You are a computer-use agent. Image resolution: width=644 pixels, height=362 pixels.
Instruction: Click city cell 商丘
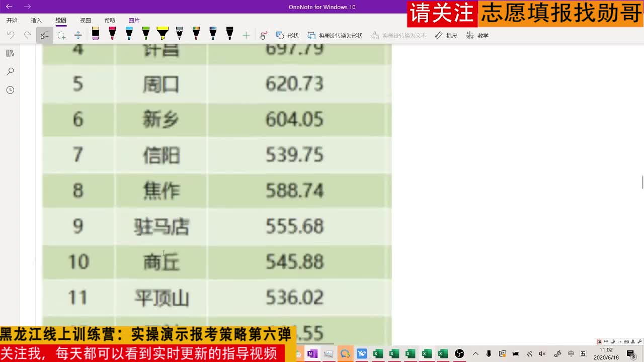click(161, 262)
